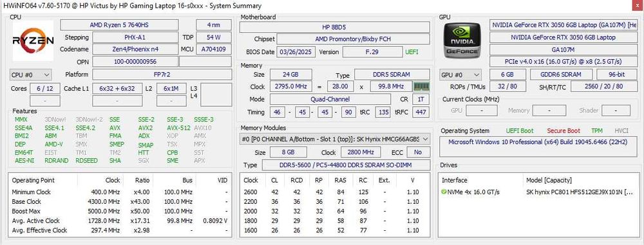644x245 pixels.
Task: Click the Boost Max clock row
Action: coord(120,212)
